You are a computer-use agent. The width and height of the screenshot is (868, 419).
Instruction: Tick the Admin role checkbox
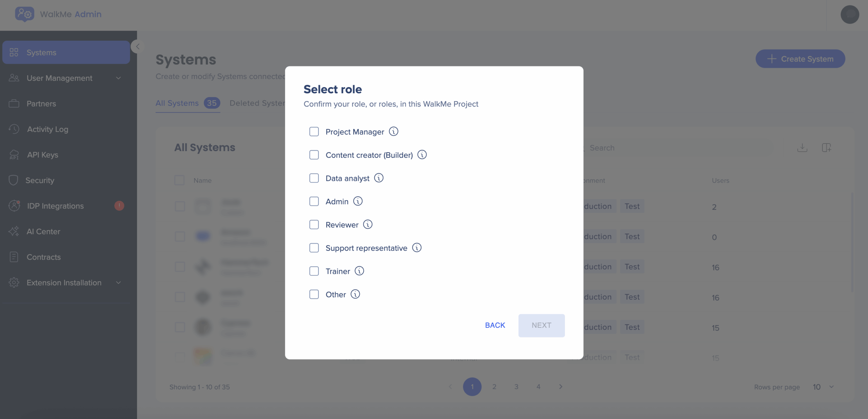314,201
